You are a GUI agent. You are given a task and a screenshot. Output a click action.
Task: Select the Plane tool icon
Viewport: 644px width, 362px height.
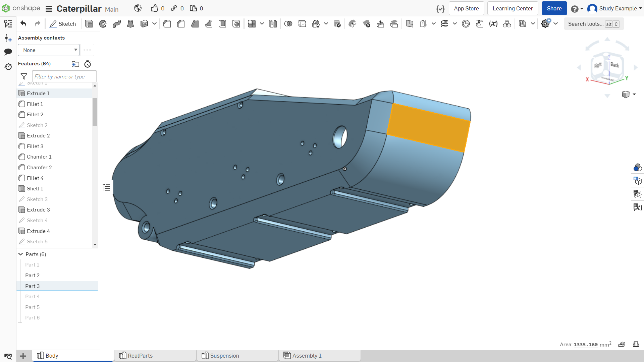click(410, 24)
